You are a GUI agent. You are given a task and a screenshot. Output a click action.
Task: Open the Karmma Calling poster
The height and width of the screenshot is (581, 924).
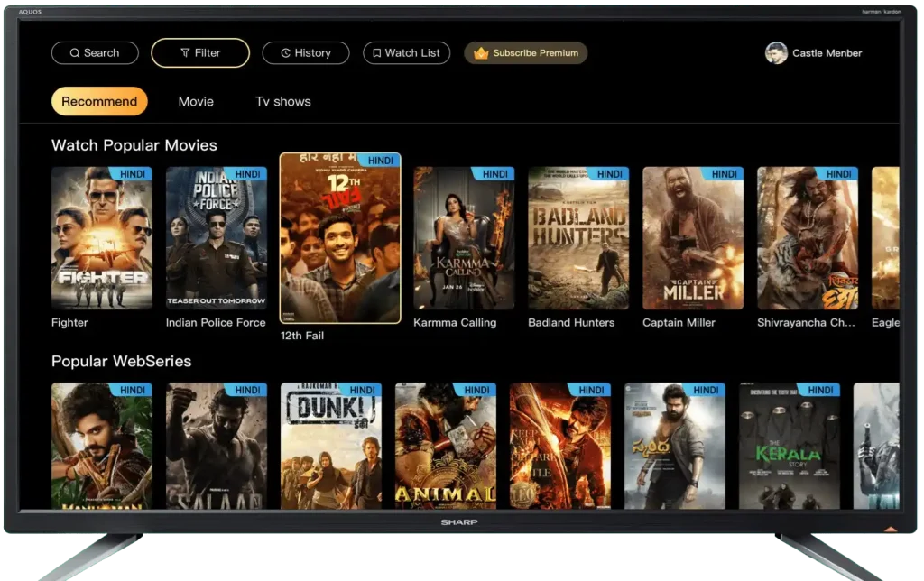click(x=464, y=238)
